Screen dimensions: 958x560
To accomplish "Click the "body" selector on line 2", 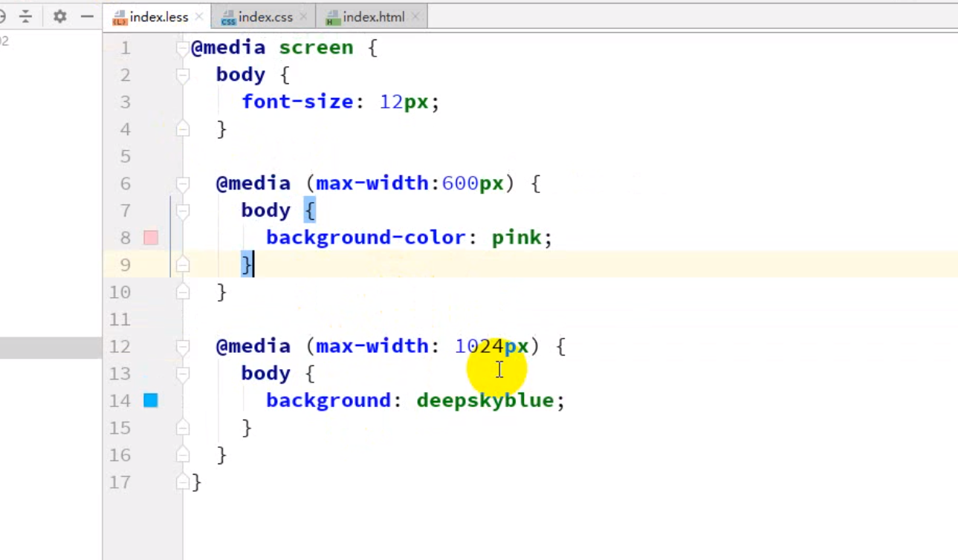I will 241,74.
